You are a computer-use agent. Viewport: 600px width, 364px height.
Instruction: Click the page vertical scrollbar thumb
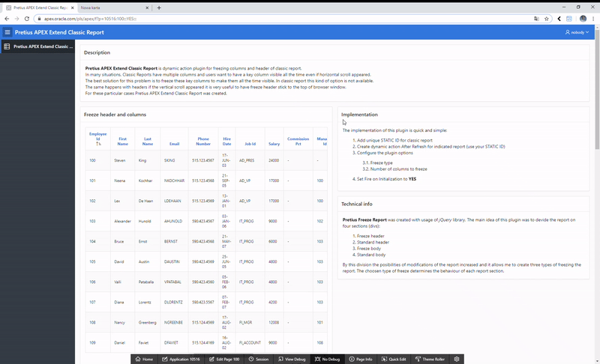coord(597,88)
